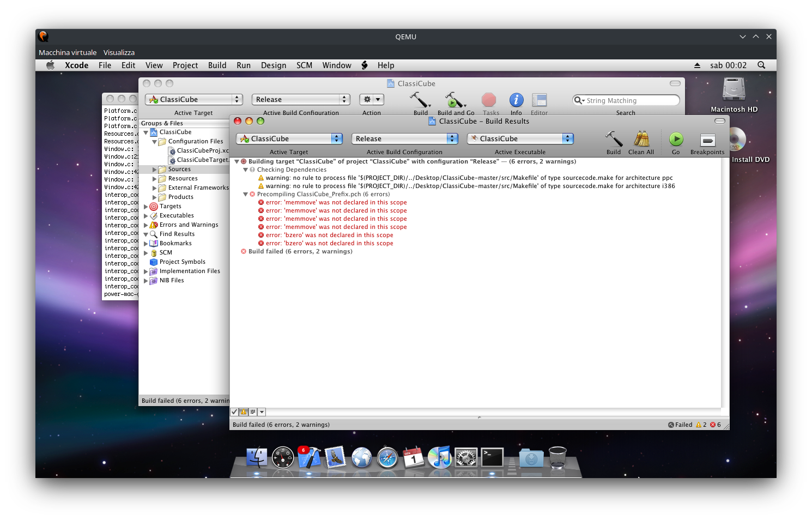Click the String Matching search field

pyautogui.click(x=626, y=100)
